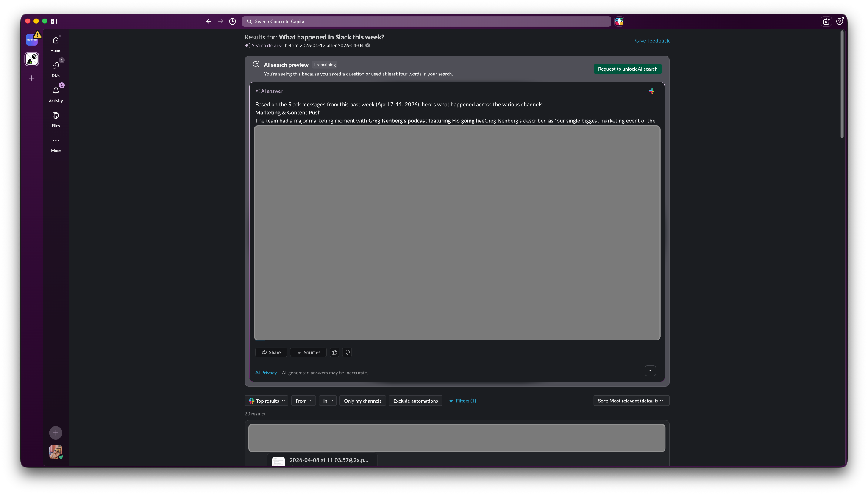Click Request to unlock AI search
This screenshot has width=868, height=495.
pyautogui.click(x=627, y=69)
